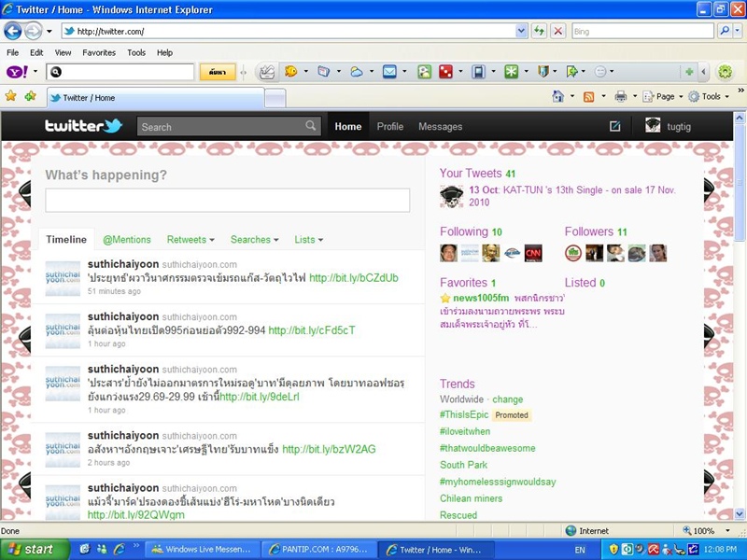Click the browser address bar
Screen dimensions: 747x560
[x=289, y=32]
